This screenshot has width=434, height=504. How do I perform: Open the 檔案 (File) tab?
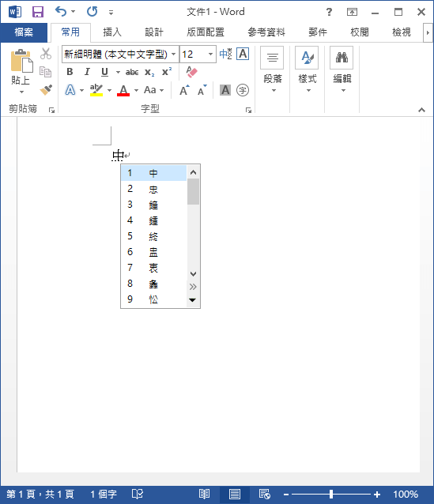(x=24, y=32)
